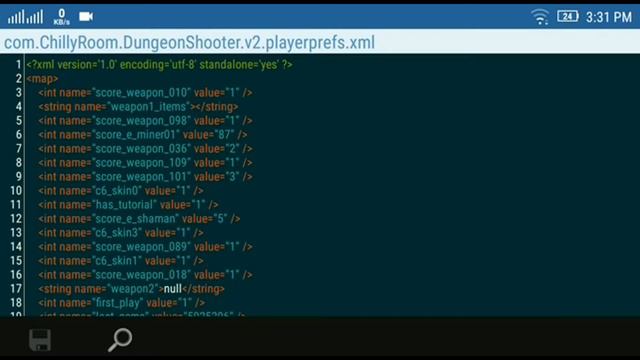Tap the screen recording camera icon

pyautogui.click(x=86, y=16)
